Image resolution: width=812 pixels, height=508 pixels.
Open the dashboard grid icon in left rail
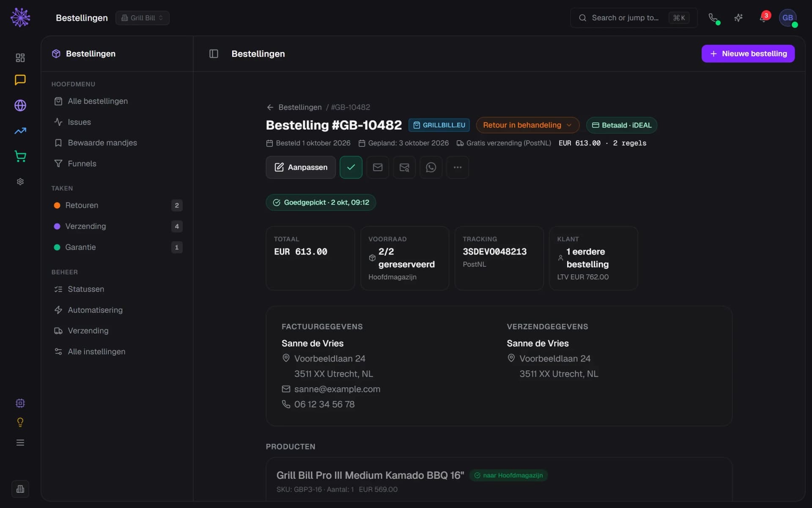(20, 58)
